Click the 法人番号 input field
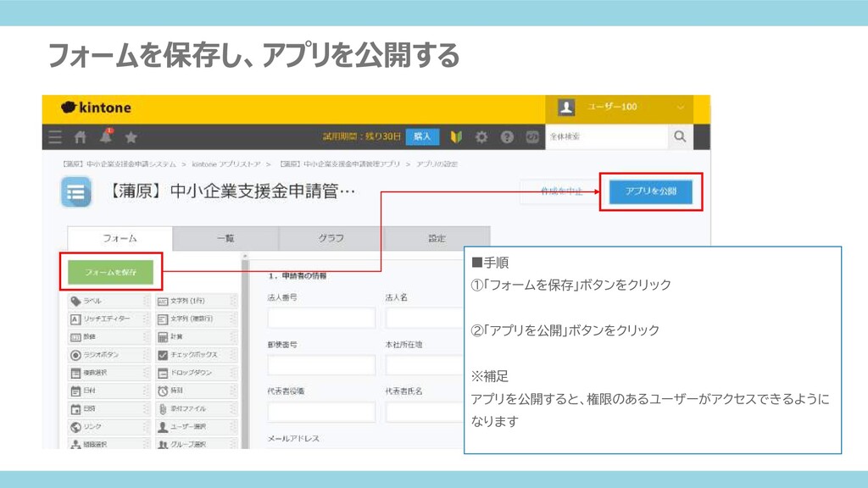The image size is (868, 488). pyautogui.click(x=321, y=319)
